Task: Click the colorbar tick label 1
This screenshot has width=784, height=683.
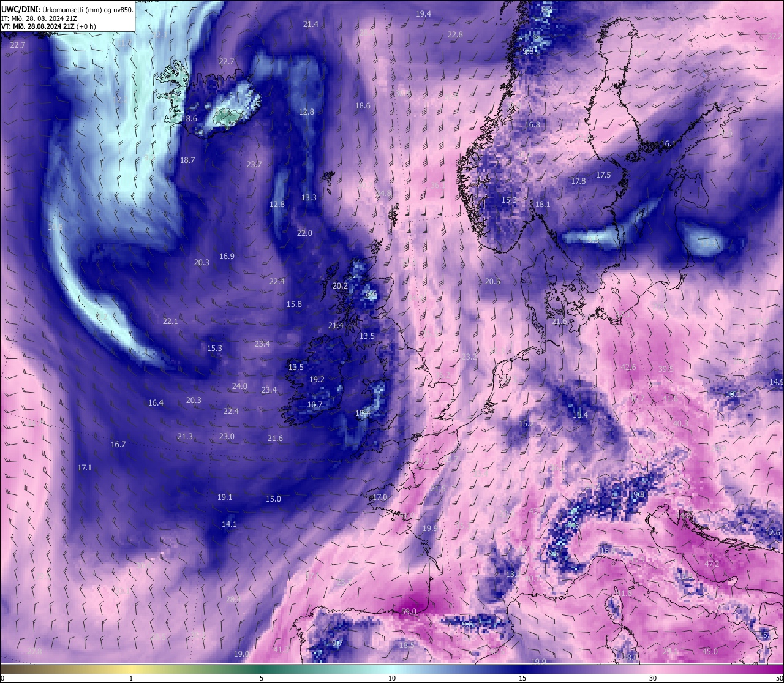Action: 131,678
